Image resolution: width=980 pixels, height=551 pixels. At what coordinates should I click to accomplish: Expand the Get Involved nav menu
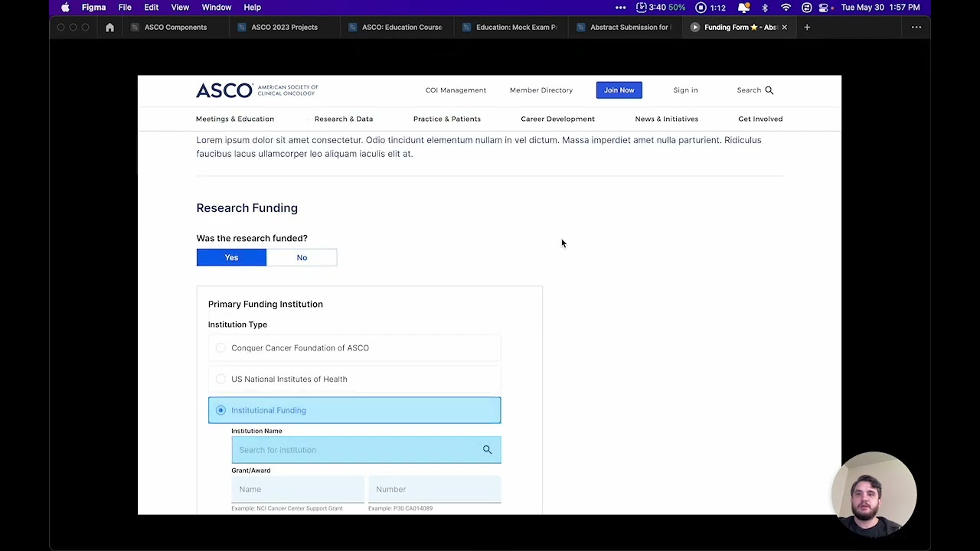pyautogui.click(x=760, y=119)
